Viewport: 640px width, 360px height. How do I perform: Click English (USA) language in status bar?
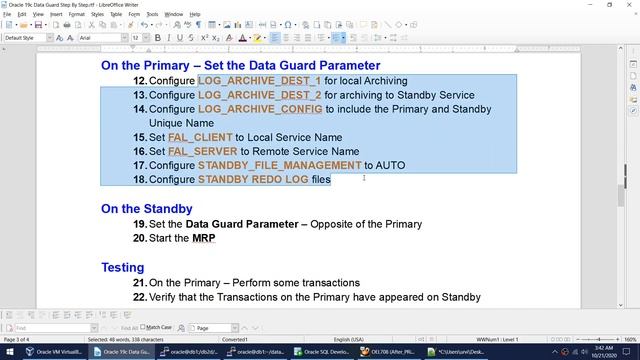tap(349, 339)
